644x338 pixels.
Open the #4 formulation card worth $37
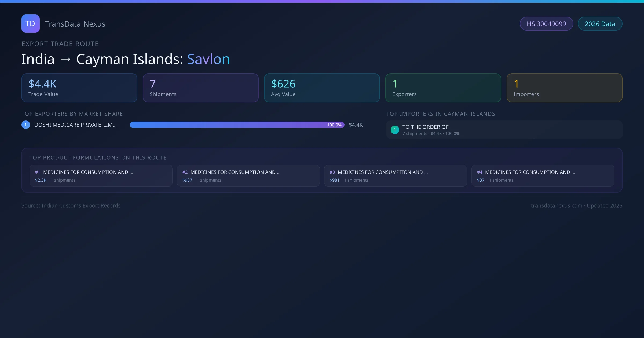pyautogui.click(x=543, y=176)
